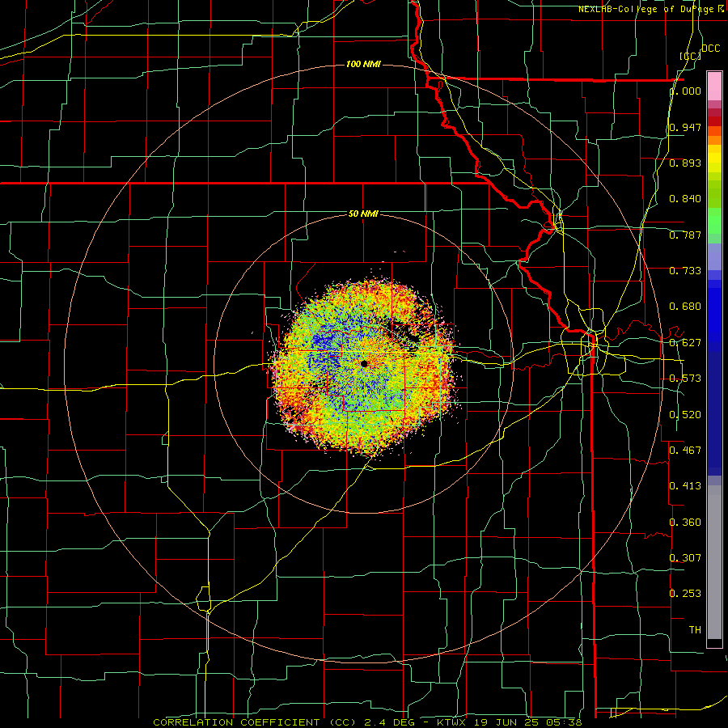Select the black radar site dot
The height and width of the screenshot is (728, 728).
click(364, 363)
